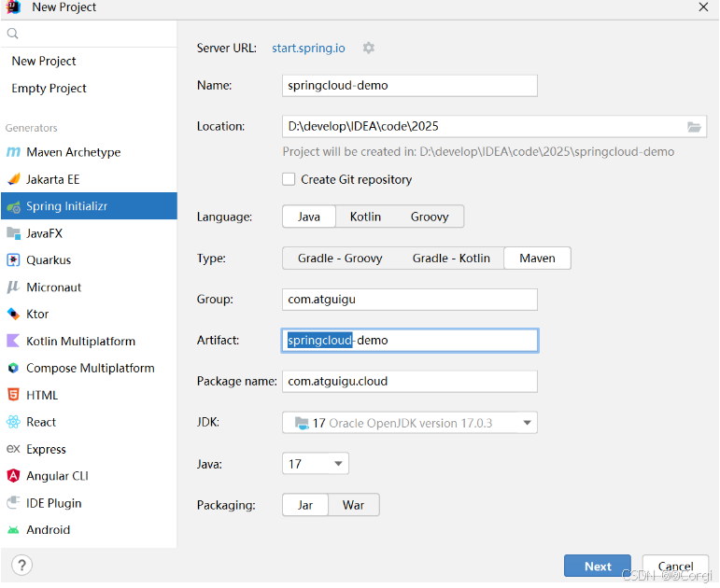Click the sidebar search field
This screenshot has height=588, width=720.
point(89,34)
